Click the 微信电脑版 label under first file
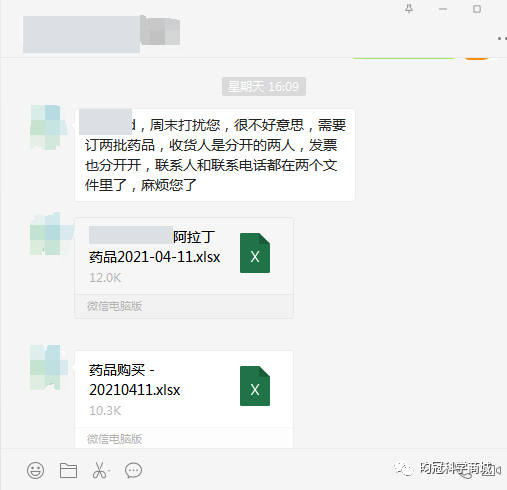Viewport: 507px width, 490px height. pyautogui.click(x=114, y=306)
